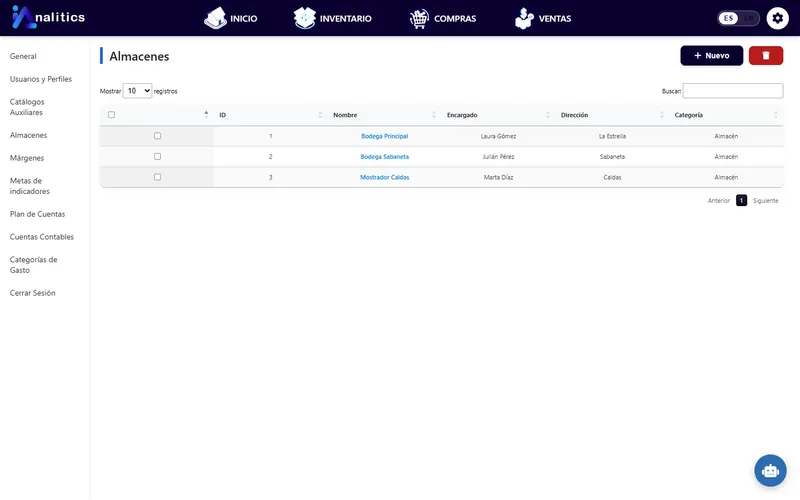Sort by the Nombre column

(x=384, y=115)
